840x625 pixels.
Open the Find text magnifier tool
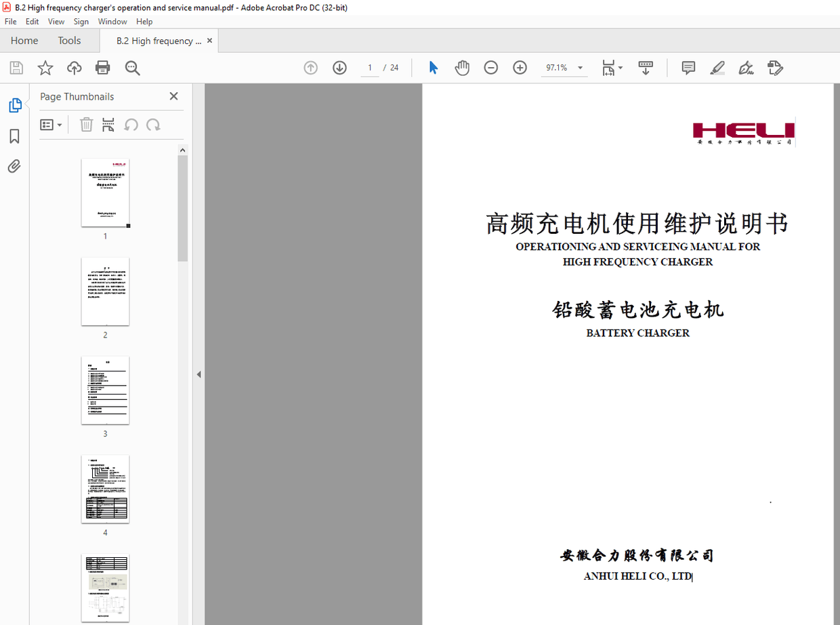click(132, 68)
